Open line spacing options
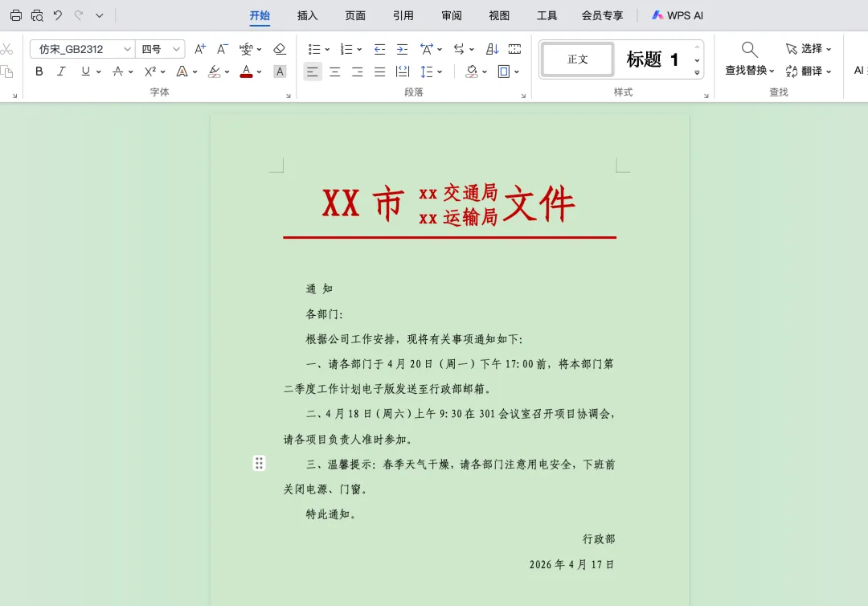This screenshot has width=868, height=606. (426, 72)
